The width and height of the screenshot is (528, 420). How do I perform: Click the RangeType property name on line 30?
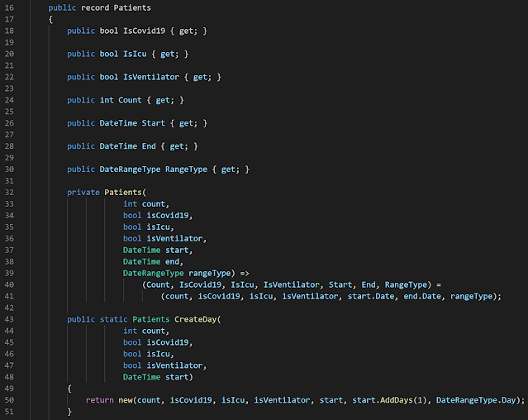[186, 169]
